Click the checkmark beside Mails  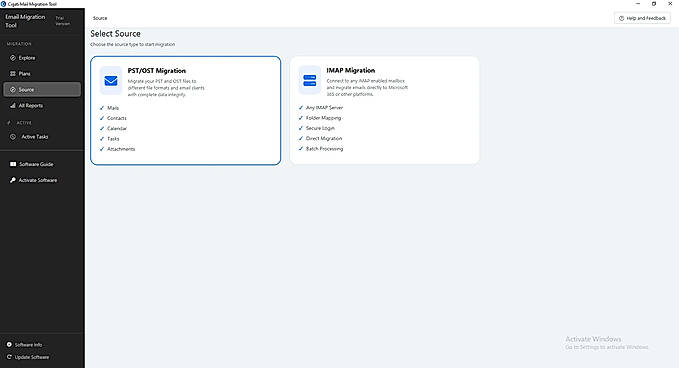[102, 108]
